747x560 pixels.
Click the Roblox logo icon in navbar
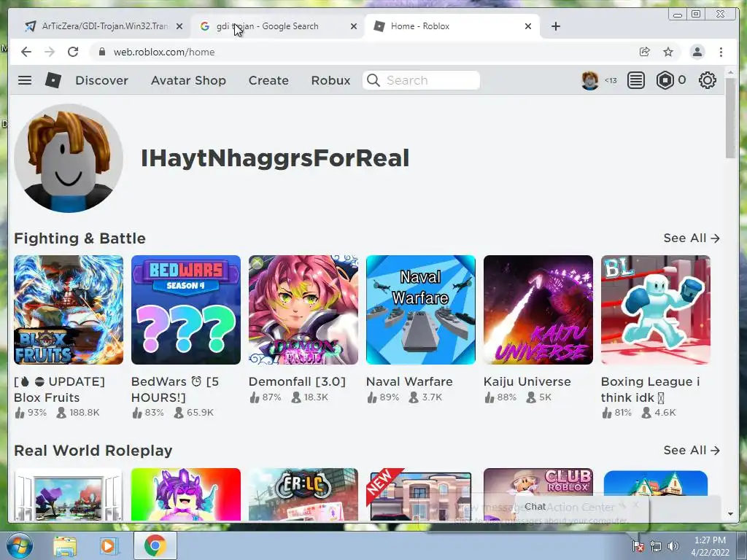pos(53,80)
